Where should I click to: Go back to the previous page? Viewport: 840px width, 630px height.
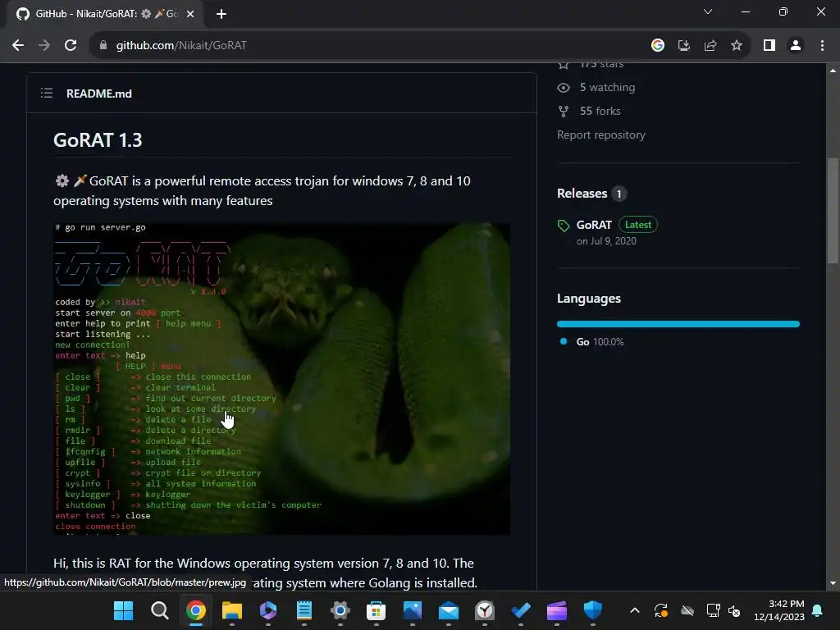click(x=18, y=46)
